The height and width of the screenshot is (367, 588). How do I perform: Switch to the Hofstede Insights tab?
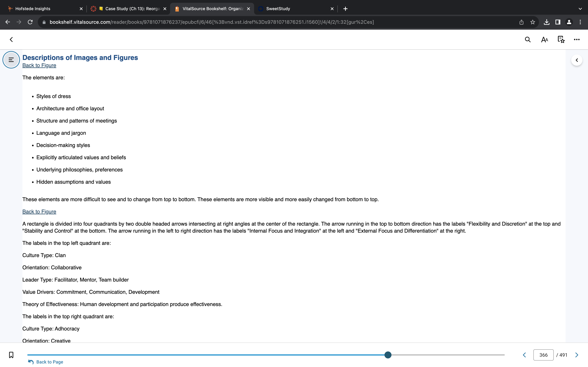(x=44, y=9)
